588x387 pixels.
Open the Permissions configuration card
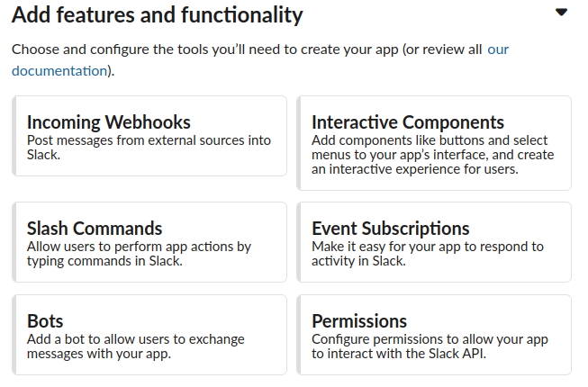434,335
